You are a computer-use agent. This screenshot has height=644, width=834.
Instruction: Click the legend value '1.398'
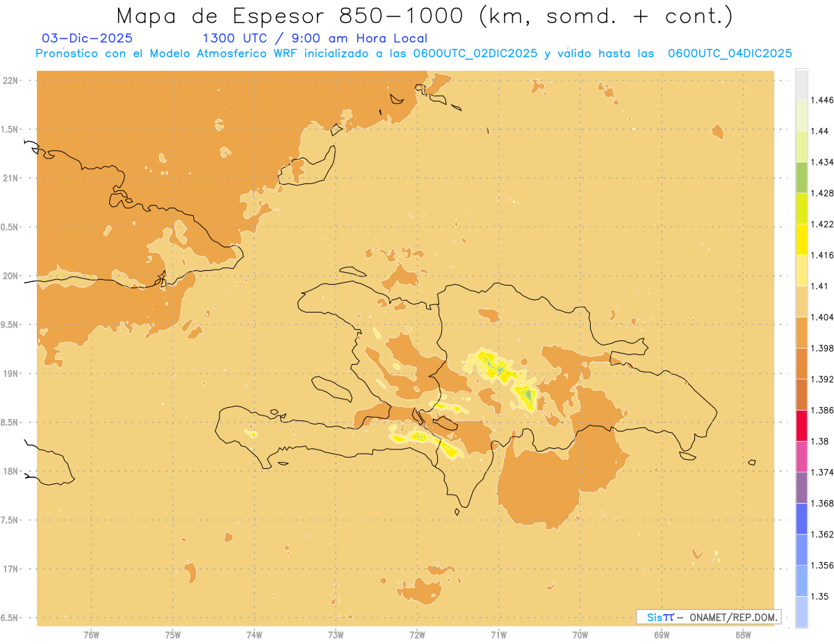coord(821,348)
